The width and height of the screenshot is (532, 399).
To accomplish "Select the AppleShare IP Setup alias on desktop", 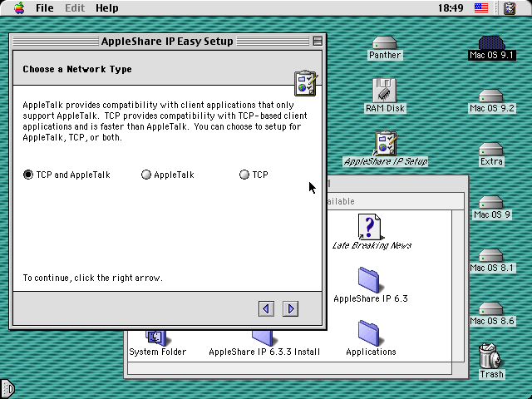I will 386,144.
